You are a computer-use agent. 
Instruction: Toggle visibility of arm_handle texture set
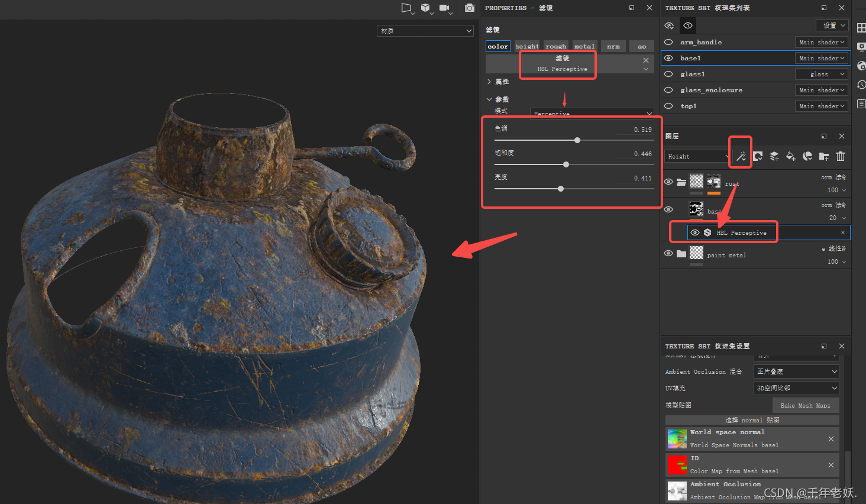tap(669, 42)
